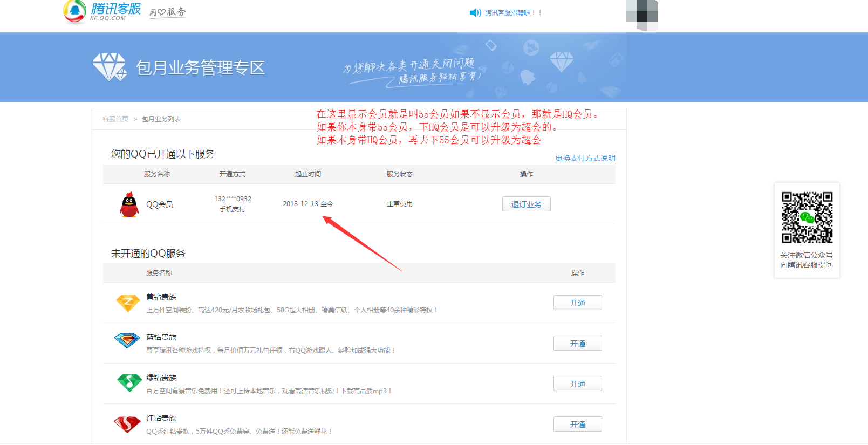Viewport: 868px width, 445px height.
Task: Open 更换支付方式说明 link
Action: point(585,158)
